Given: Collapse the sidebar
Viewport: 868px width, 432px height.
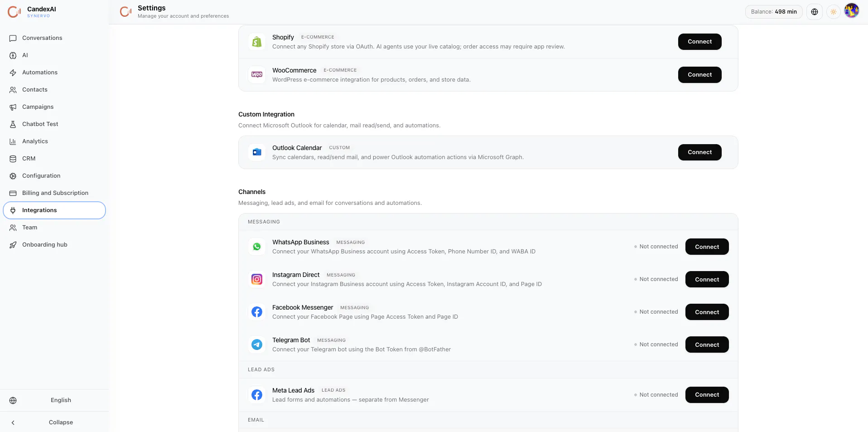Looking at the screenshot, I should (x=54, y=422).
